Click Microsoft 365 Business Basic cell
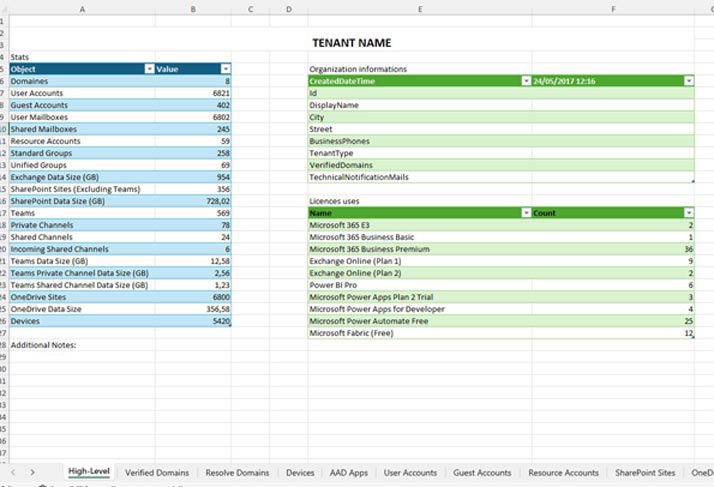The image size is (714, 487). pos(420,237)
